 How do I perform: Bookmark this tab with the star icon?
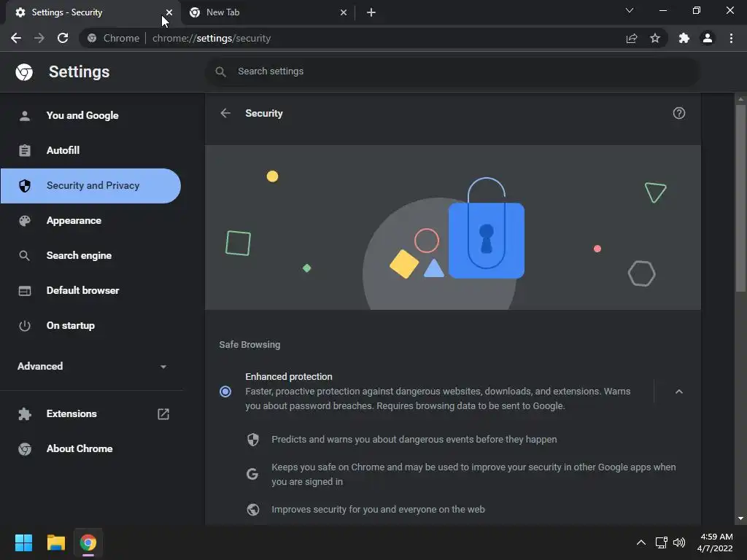coord(655,38)
